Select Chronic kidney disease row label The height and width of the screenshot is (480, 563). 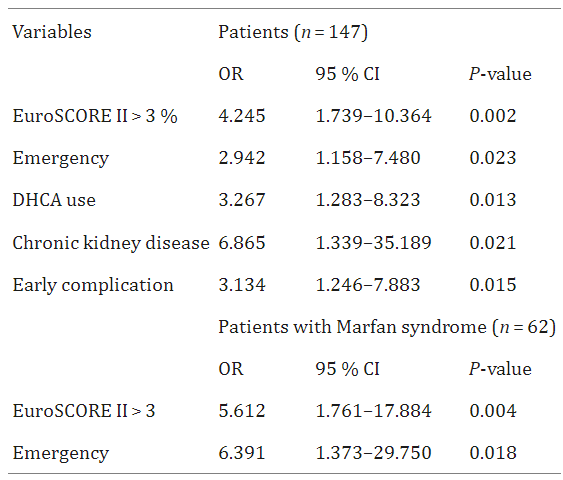click(111, 243)
